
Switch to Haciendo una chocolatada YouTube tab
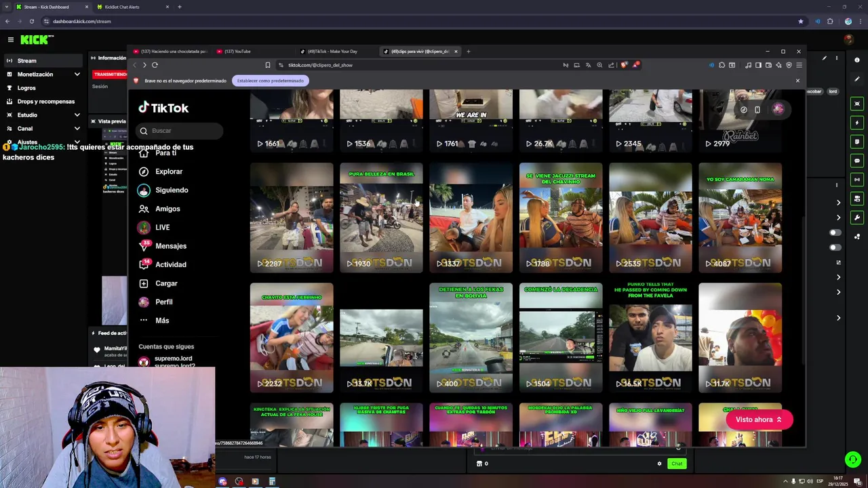[170, 52]
